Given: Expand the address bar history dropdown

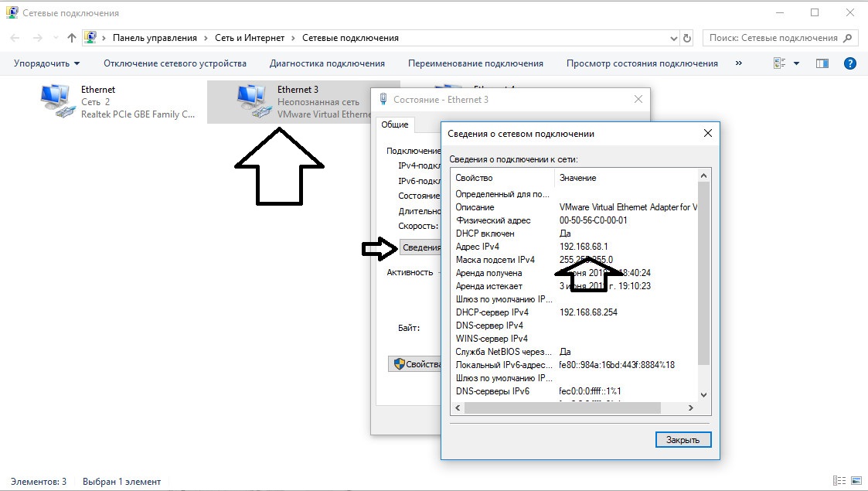Looking at the screenshot, I should coord(673,38).
